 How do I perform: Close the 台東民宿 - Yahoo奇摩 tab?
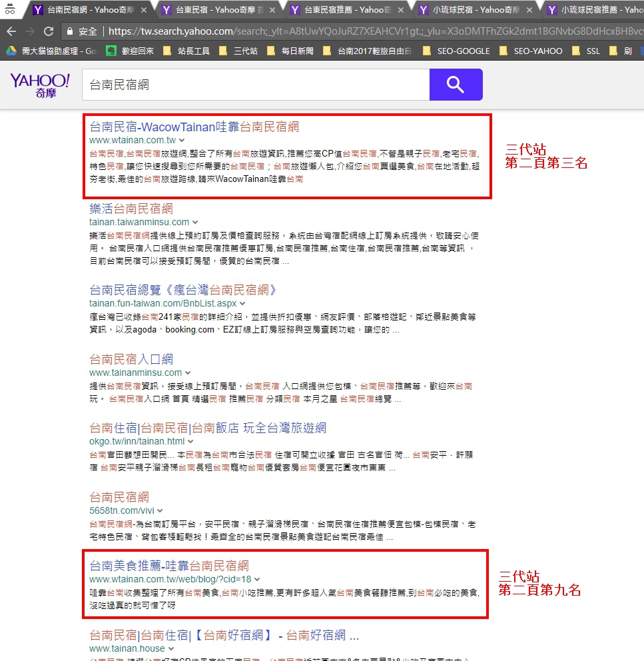pyautogui.click(x=272, y=10)
